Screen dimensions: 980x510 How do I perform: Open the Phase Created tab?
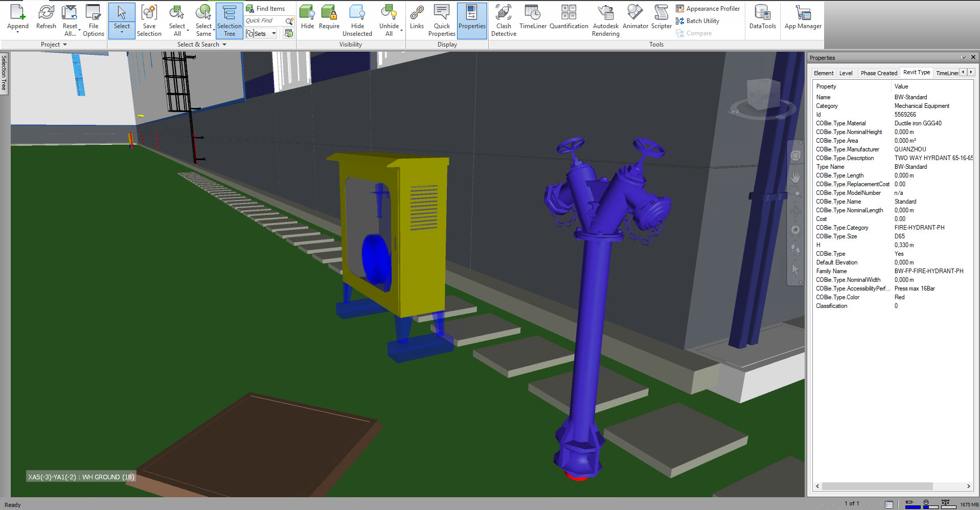click(878, 73)
